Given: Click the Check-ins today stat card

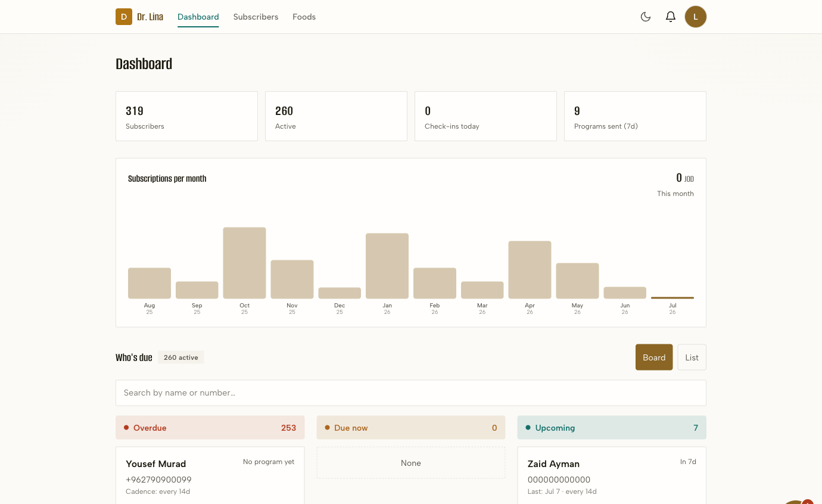Looking at the screenshot, I should click(x=485, y=116).
